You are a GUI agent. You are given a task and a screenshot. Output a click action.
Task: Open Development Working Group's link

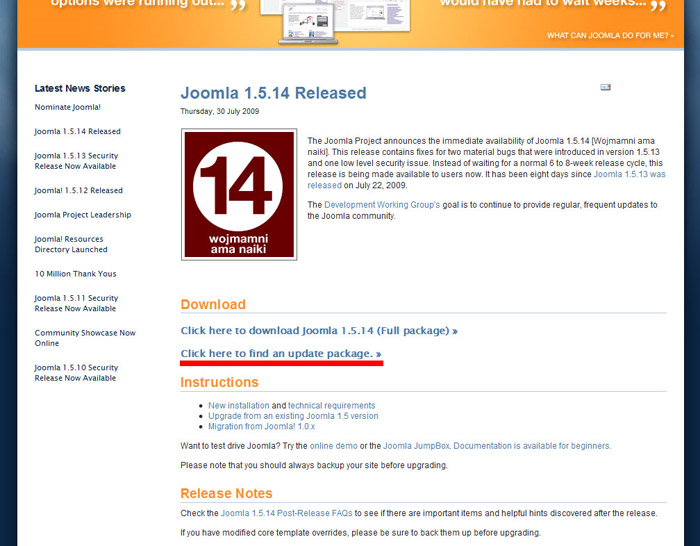point(382,204)
